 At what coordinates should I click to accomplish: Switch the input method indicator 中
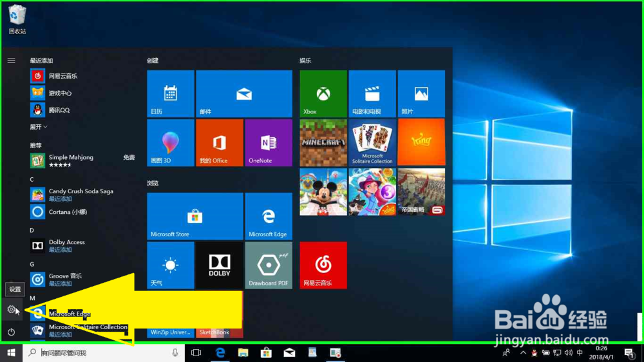pyautogui.click(x=580, y=352)
